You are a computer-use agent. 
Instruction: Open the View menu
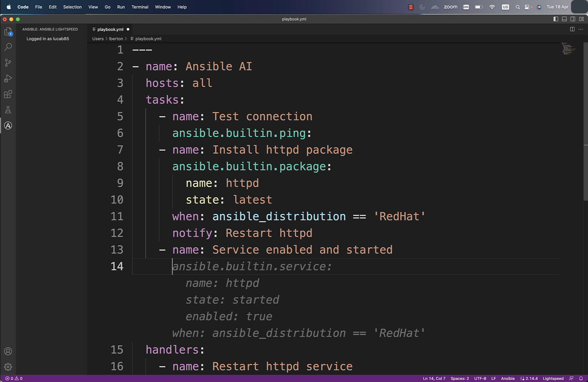click(x=93, y=7)
